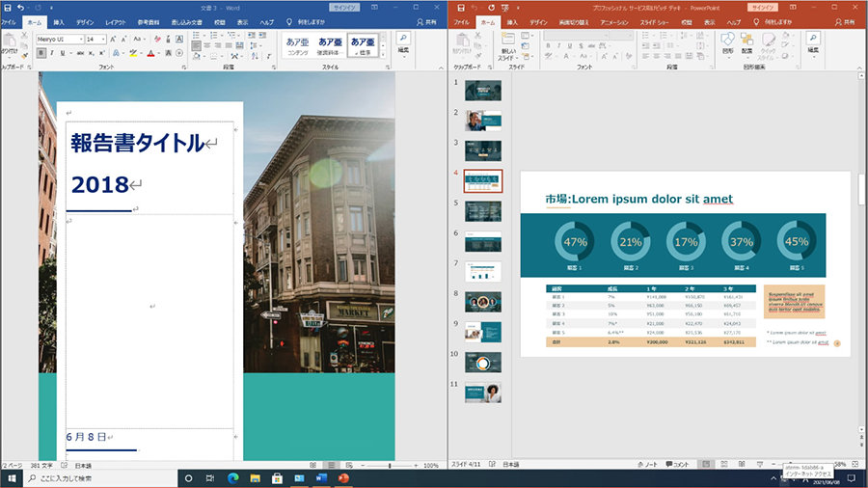Click Share button in Word

pos(426,22)
